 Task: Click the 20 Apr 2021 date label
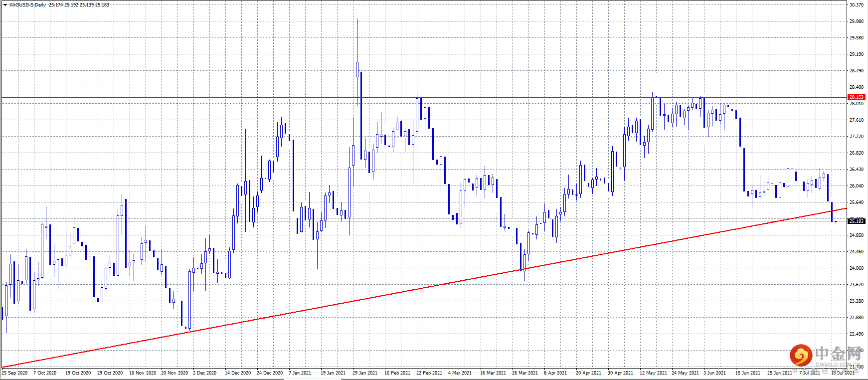589,373
